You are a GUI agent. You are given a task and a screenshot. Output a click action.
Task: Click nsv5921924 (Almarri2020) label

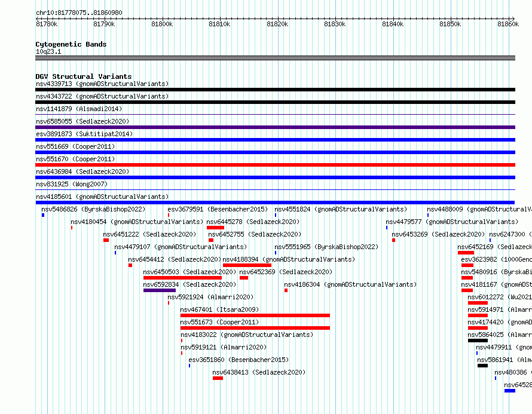click(210, 297)
